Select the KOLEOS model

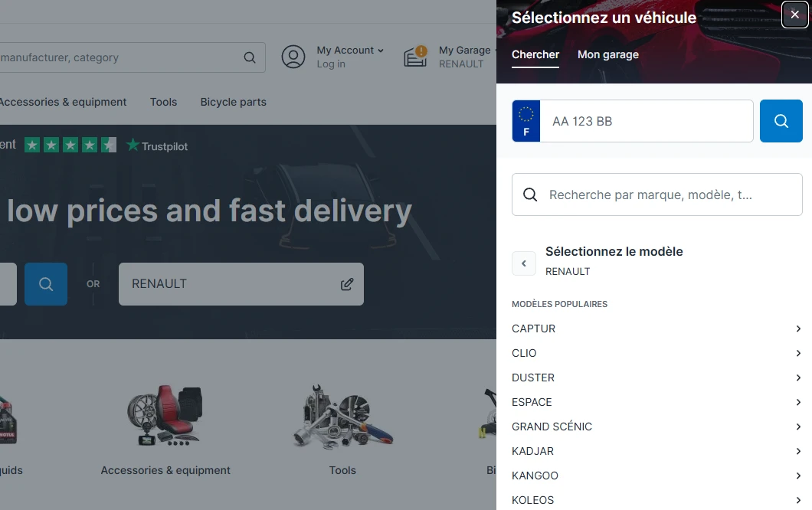click(656, 500)
